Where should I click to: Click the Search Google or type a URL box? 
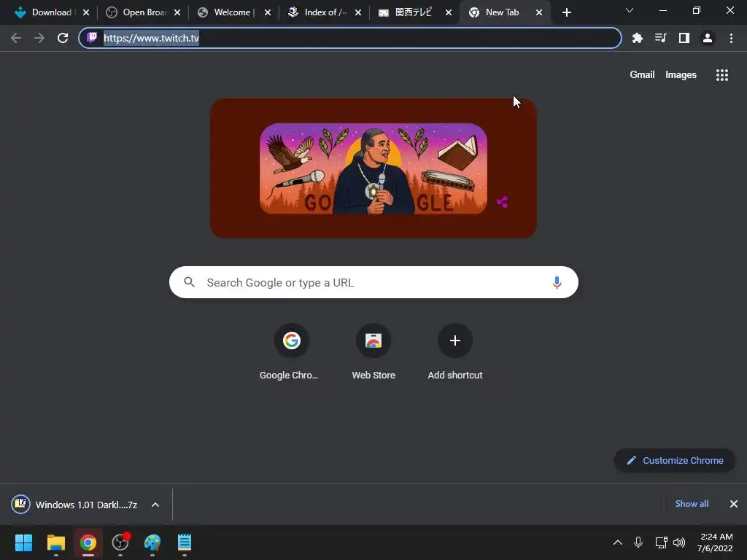click(373, 282)
